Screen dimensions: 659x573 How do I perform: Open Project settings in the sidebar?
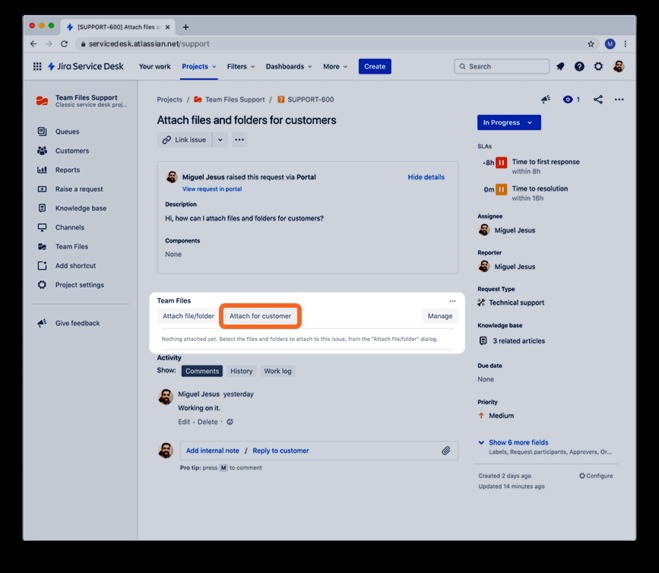80,285
